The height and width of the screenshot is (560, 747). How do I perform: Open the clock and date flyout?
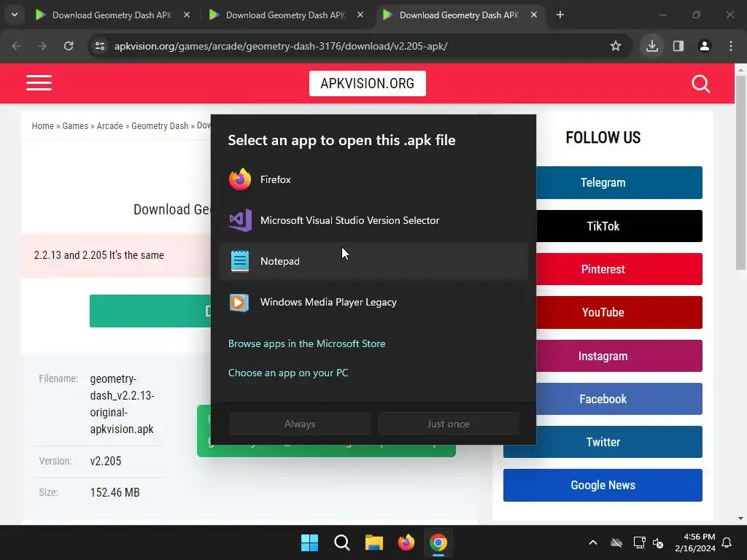pos(695,542)
